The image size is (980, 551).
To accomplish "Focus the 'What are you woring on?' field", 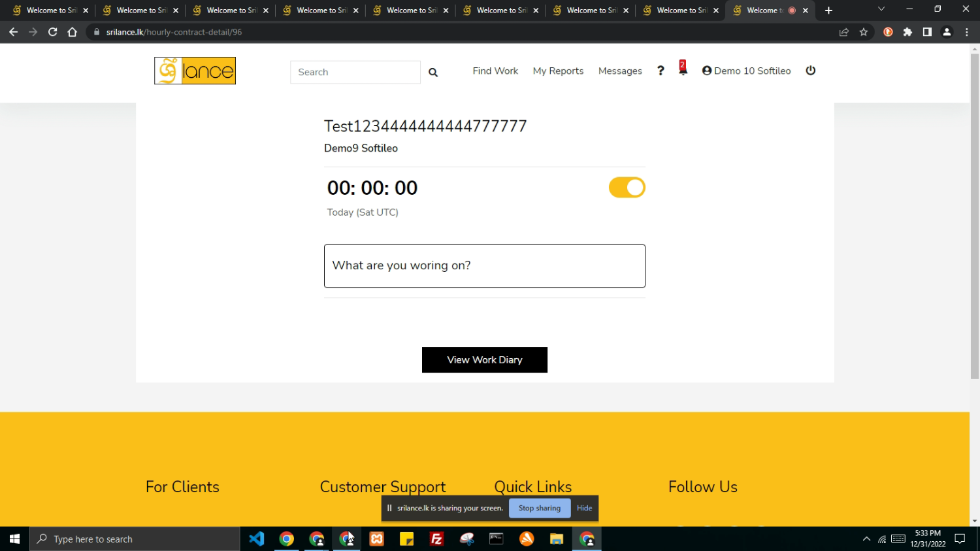I will click(484, 266).
